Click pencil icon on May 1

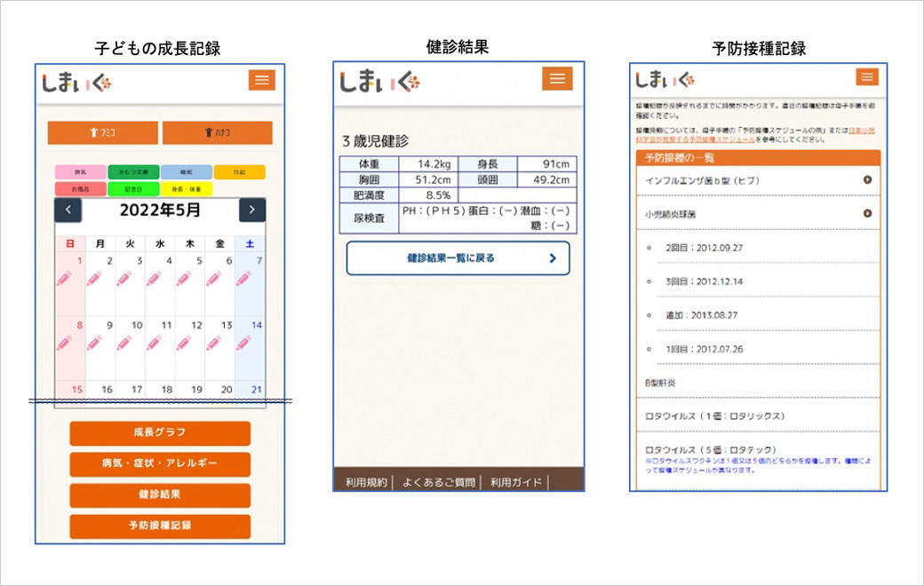tap(64, 279)
